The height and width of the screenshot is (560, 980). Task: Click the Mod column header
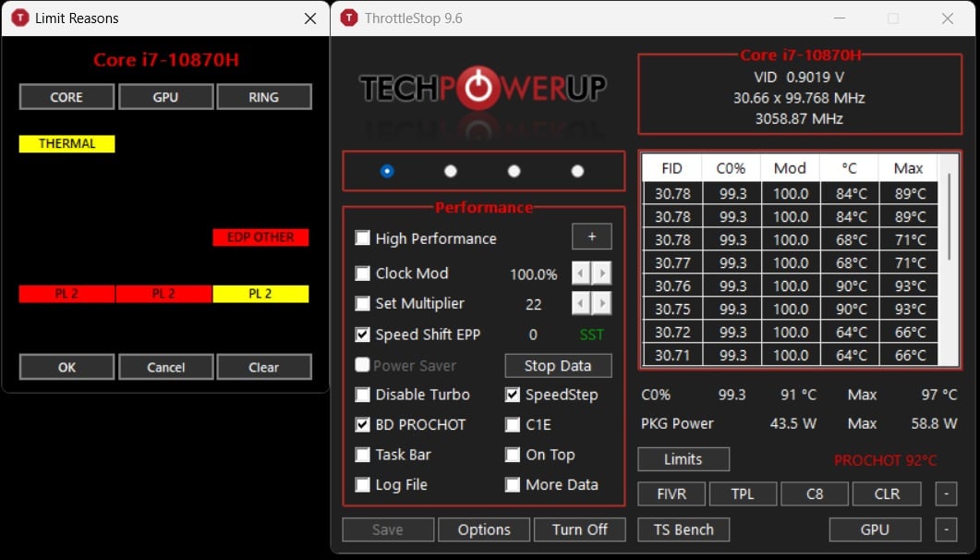pyautogui.click(x=790, y=169)
